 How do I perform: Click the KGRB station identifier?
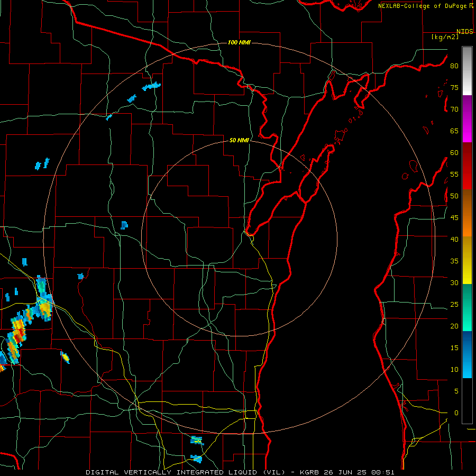click(x=309, y=472)
